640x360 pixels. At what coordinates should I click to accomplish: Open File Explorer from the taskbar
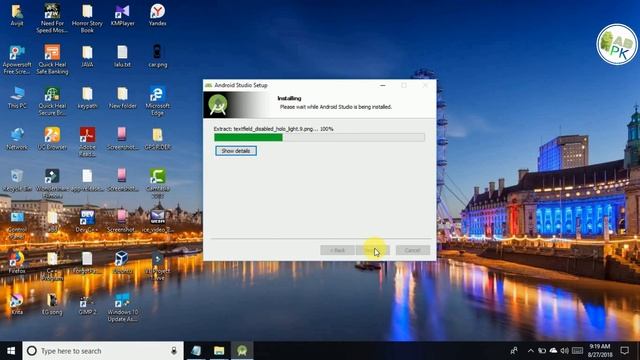click(219, 351)
